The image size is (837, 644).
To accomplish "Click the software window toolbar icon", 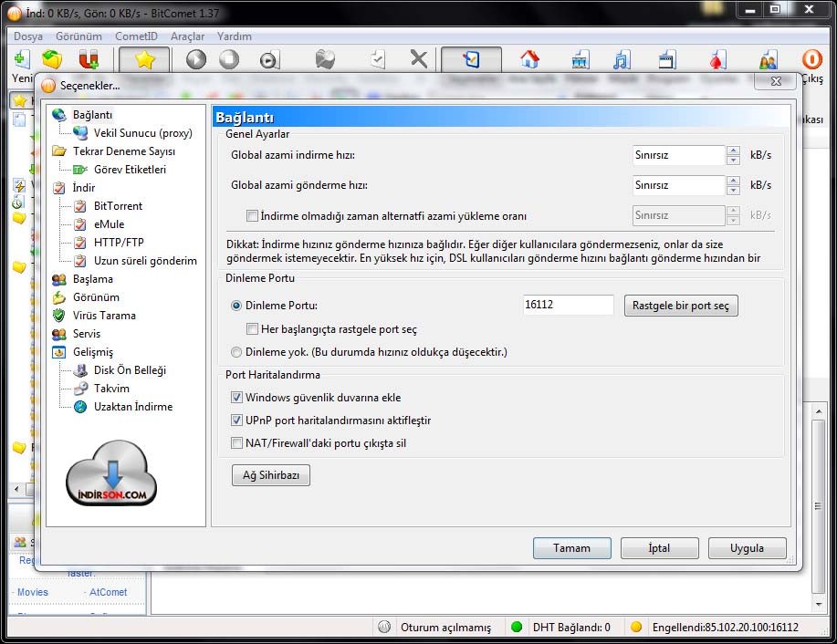I will [667, 60].
